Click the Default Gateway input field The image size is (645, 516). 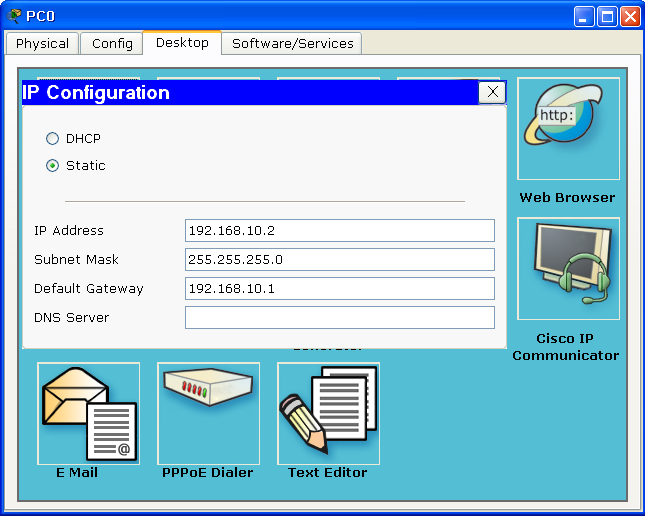point(340,288)
